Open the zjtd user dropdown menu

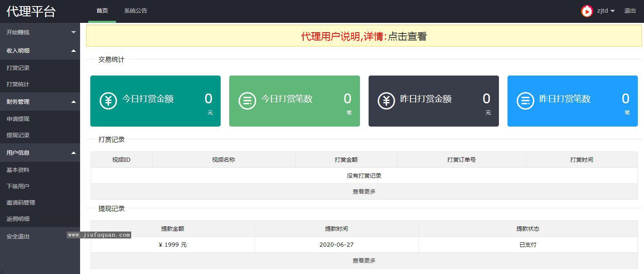(x=606, y=11)
